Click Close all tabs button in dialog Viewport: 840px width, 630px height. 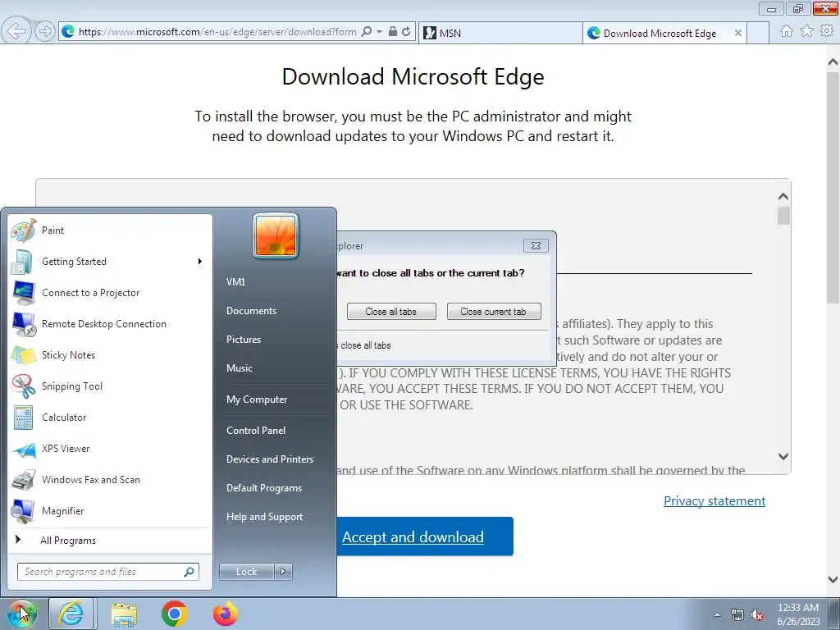(391, 311)
